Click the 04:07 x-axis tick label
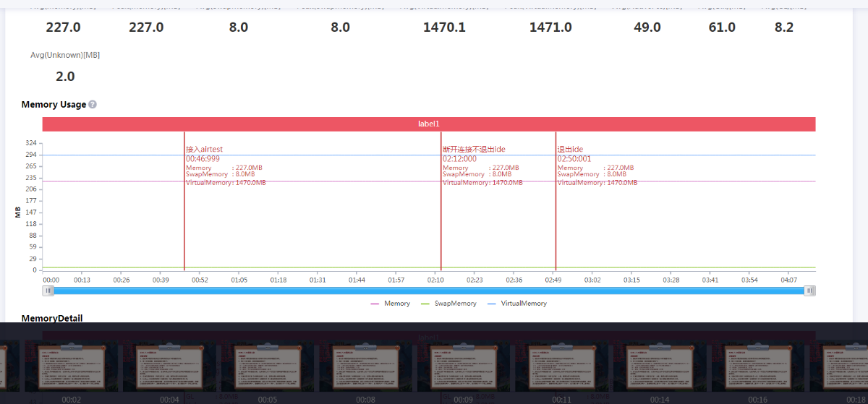Image resolution: width=868 pixels, height=404 pixels. click(789, 280)
